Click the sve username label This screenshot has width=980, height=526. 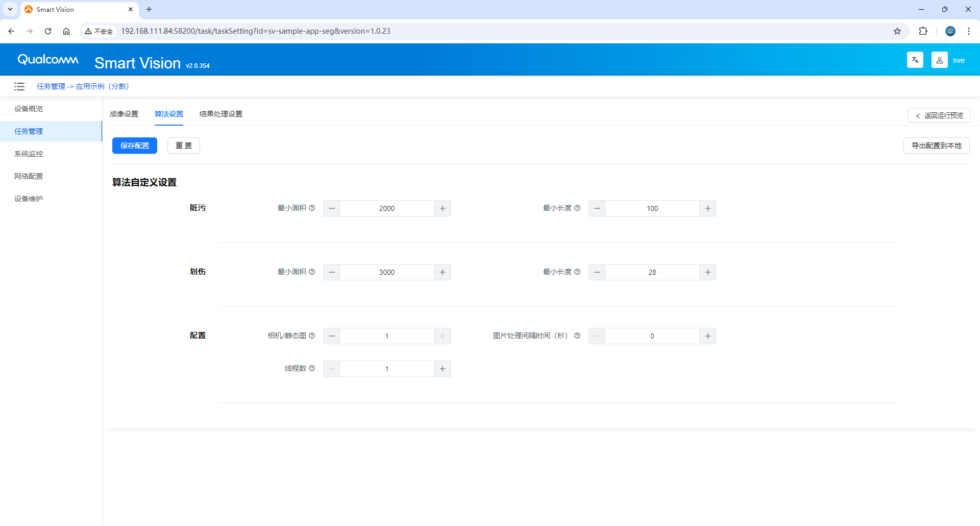pyautogui.click(x=959, y=60)
